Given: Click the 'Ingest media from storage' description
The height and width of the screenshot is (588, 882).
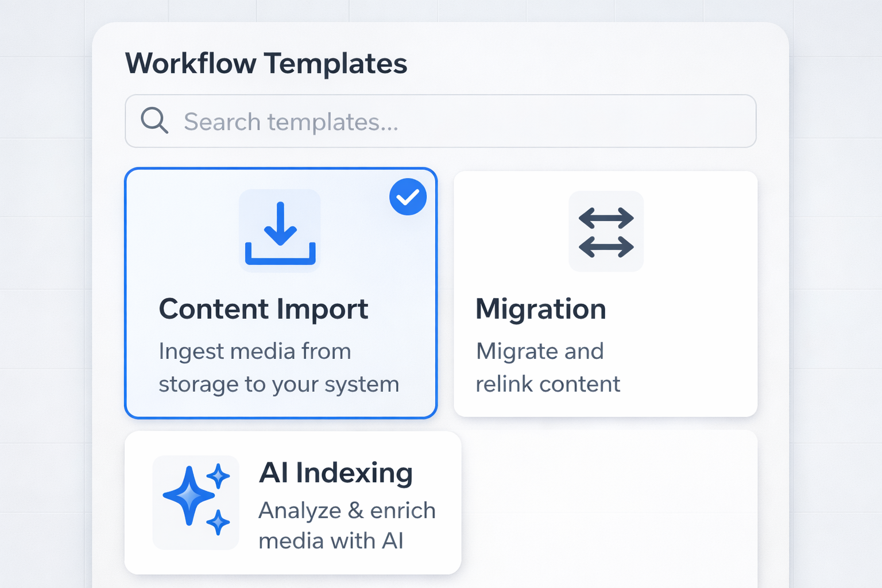Looking at the screenshot, I should click(x=278, y=367).
